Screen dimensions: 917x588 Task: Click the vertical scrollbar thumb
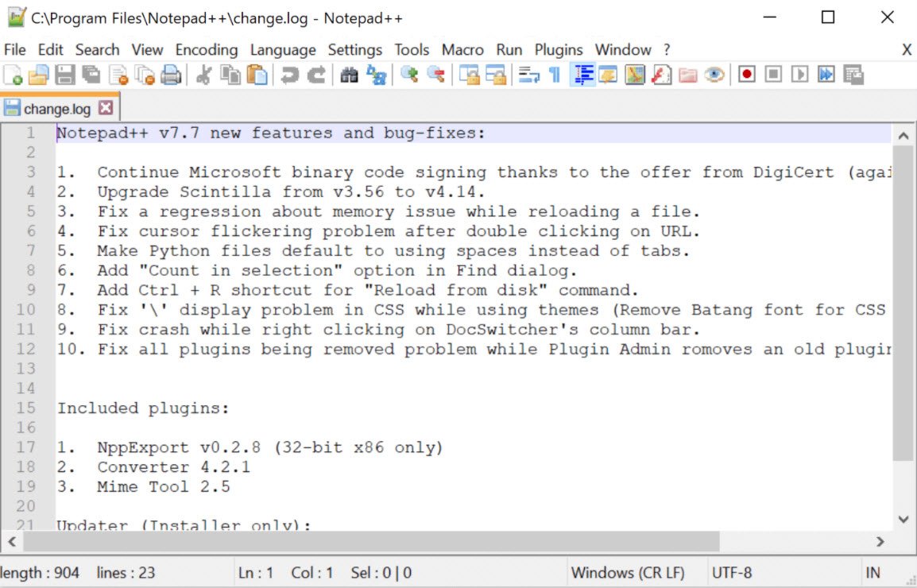(x=903, y=303)
